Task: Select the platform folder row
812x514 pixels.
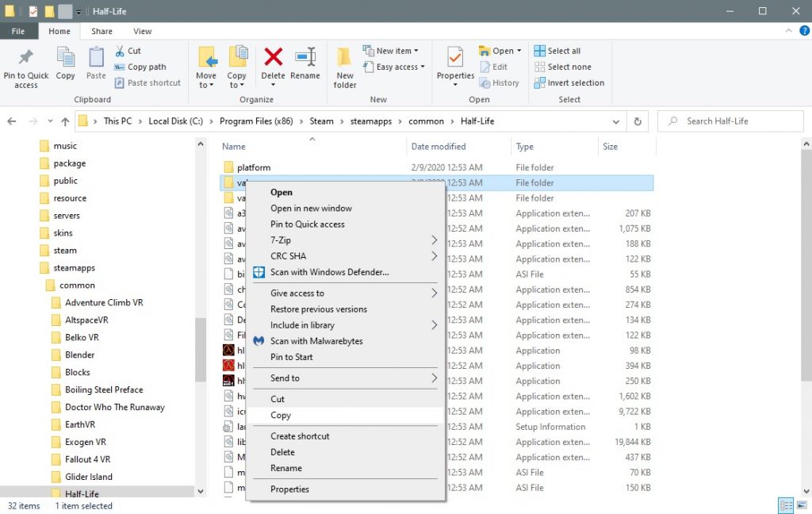Action: click(438, 167)
